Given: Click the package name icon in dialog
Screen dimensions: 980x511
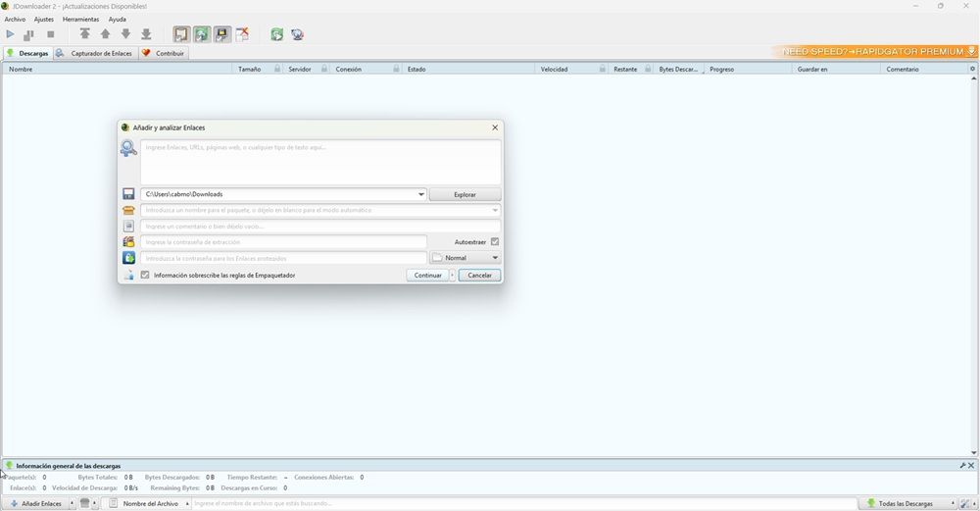Looking at the screenshot, I should point(128,210).
